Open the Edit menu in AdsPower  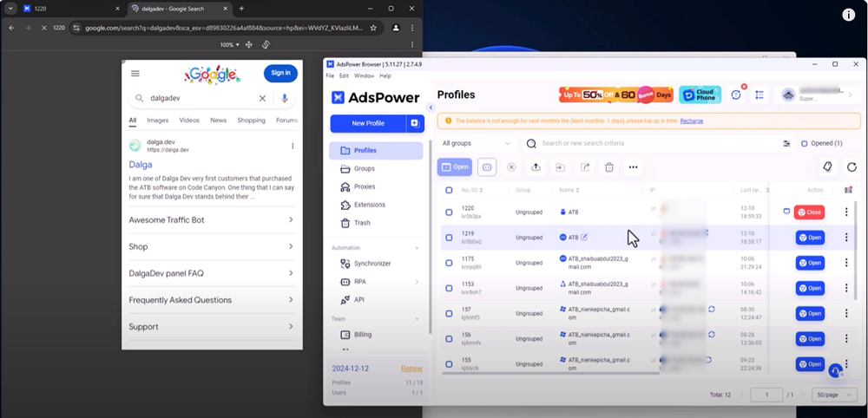tap(344, 75)
